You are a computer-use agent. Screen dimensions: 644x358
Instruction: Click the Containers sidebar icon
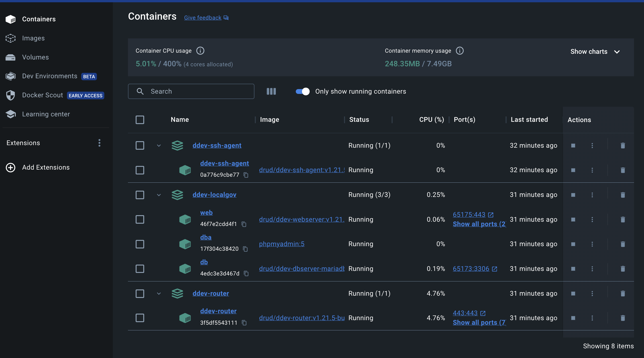tap(10, 18)
